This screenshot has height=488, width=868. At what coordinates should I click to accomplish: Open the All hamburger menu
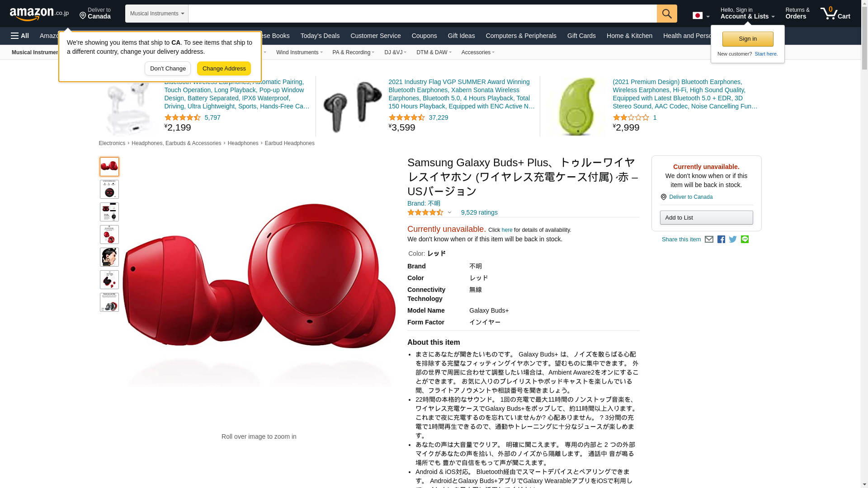tap(20, 36)
